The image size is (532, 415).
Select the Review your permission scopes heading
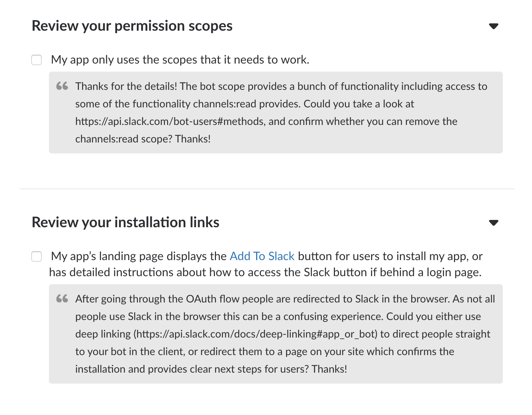coord(132,26)
